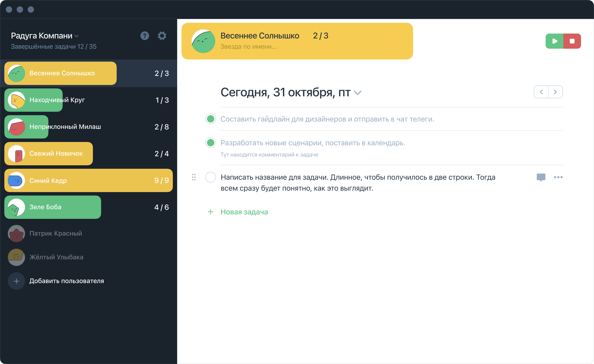594x364 pixels.
Task: Go to previous day with left arrow
Action: 541,92
